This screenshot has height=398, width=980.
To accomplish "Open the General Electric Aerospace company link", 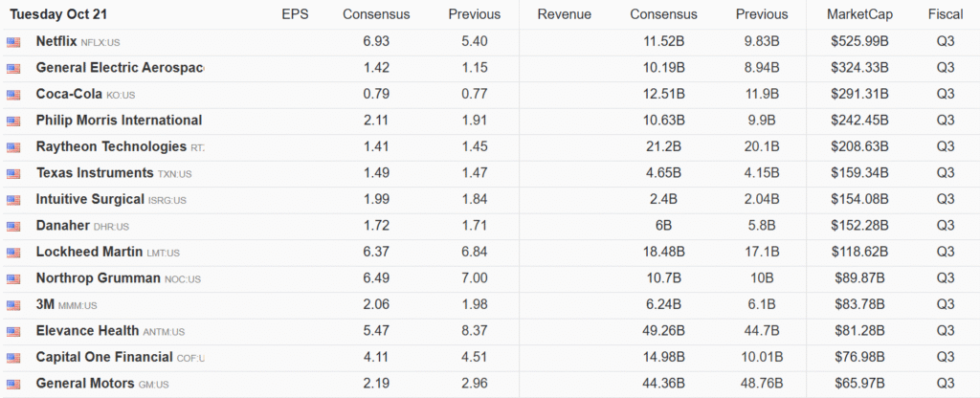I will [x=119, y=68].
